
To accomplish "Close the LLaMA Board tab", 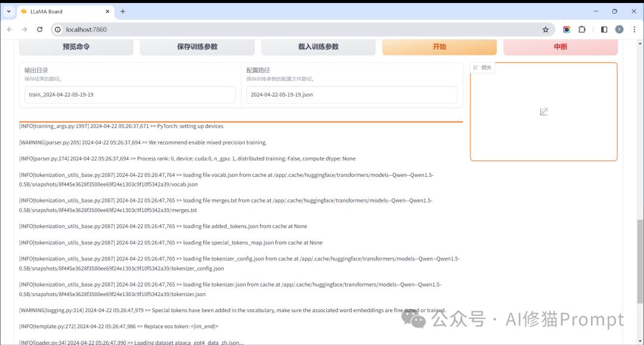I will click(x=107, y=11).
